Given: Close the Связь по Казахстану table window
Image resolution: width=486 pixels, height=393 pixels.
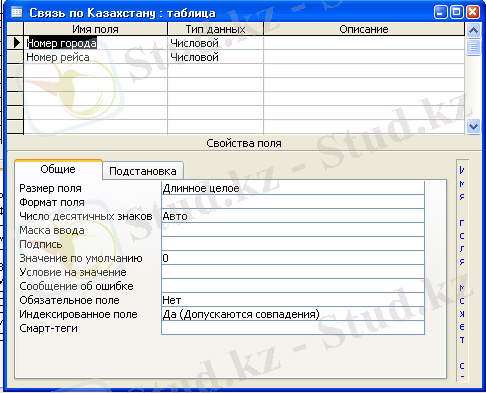Looking at the screenshot, I should pos(473,13).
